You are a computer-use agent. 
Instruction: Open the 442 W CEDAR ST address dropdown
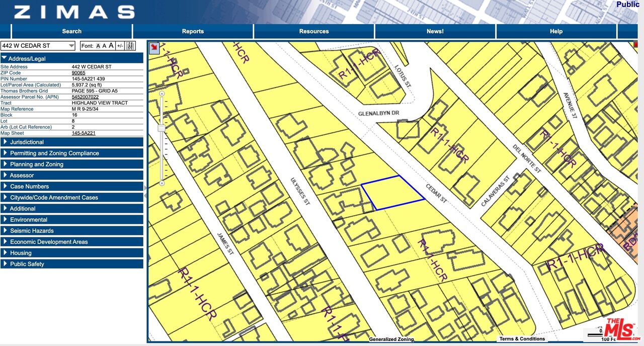click(38, 46)
